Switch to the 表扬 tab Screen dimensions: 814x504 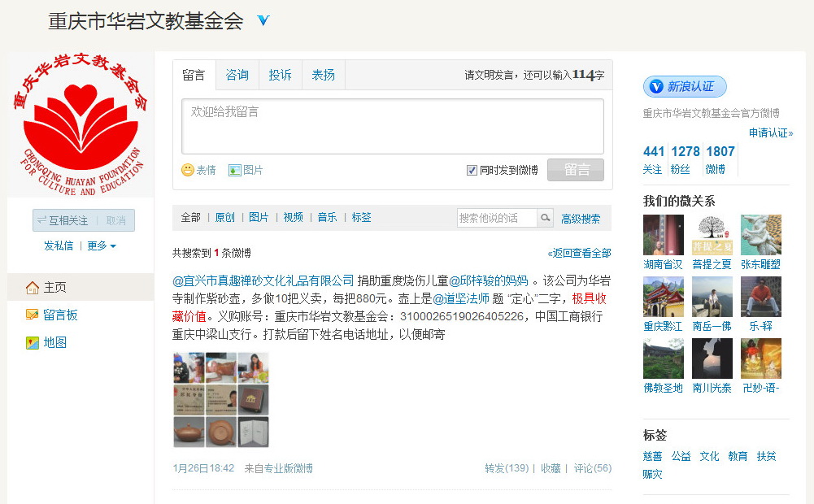click(x=323, y=76)
